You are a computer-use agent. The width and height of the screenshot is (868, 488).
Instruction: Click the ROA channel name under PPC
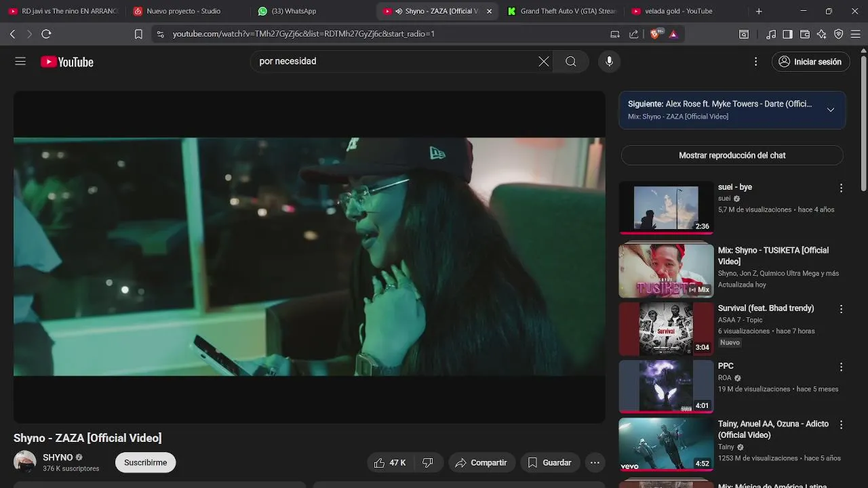725,378
